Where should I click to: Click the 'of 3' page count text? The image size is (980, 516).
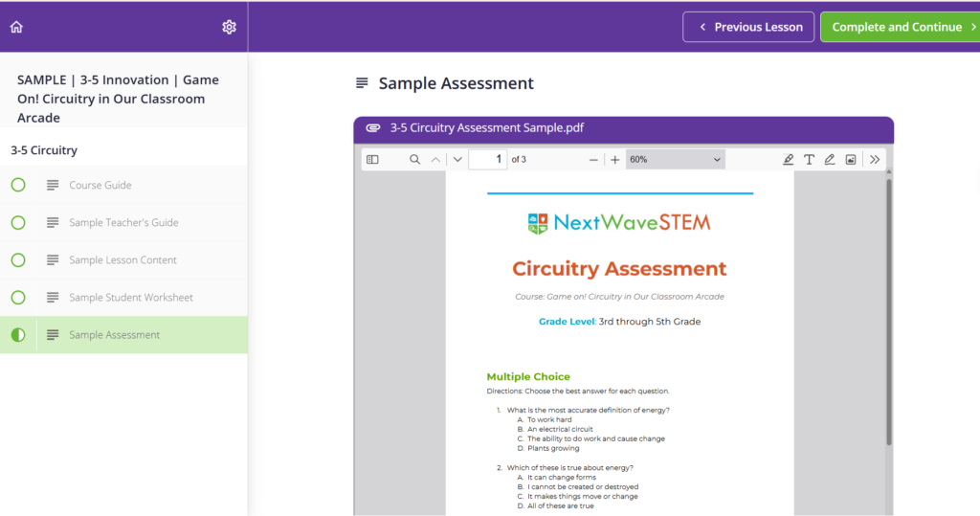click(x=519, y=160)
